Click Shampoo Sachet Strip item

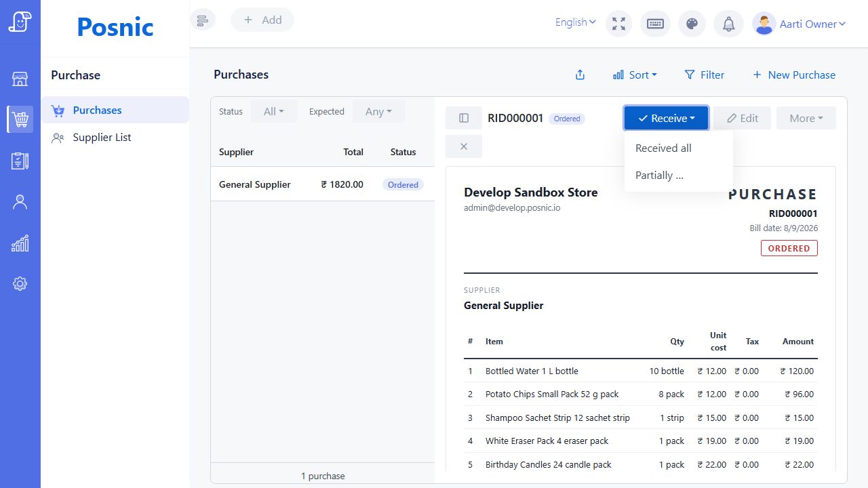click(x=557, y=418)
